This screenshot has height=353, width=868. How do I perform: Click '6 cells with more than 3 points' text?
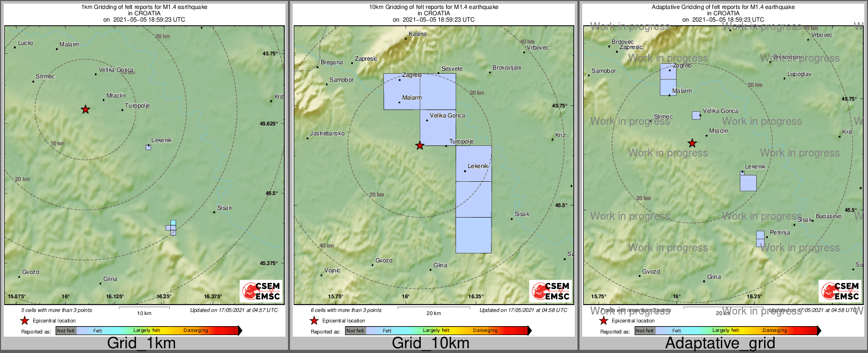346,310
